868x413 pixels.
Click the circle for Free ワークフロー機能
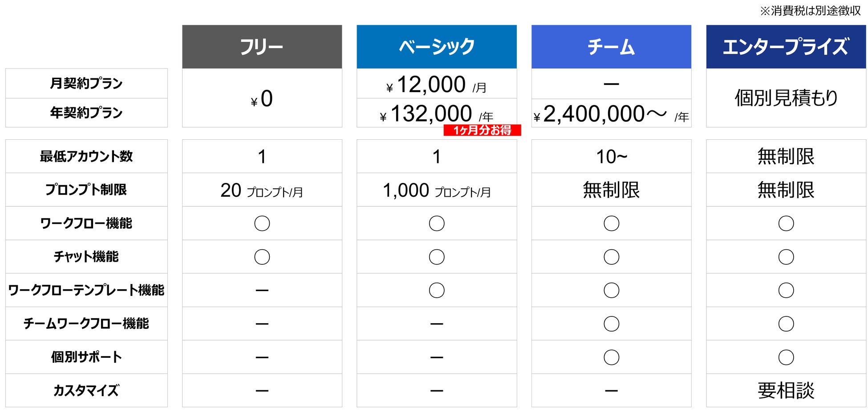[x=262, y=223]
